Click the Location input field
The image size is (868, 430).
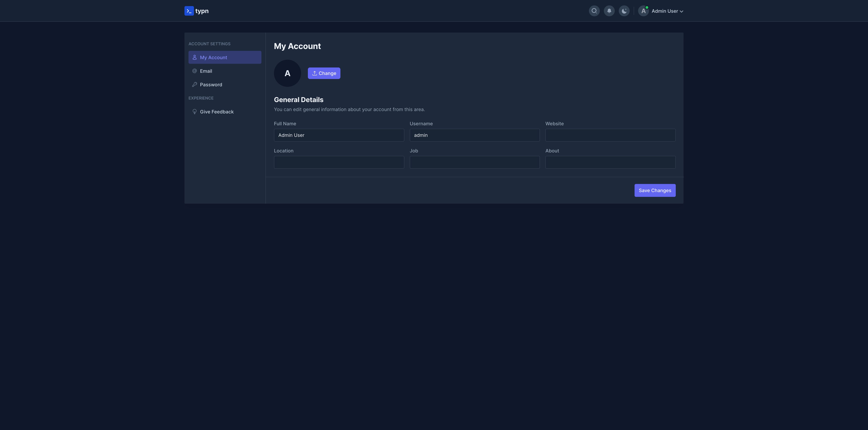click(339, 162)
